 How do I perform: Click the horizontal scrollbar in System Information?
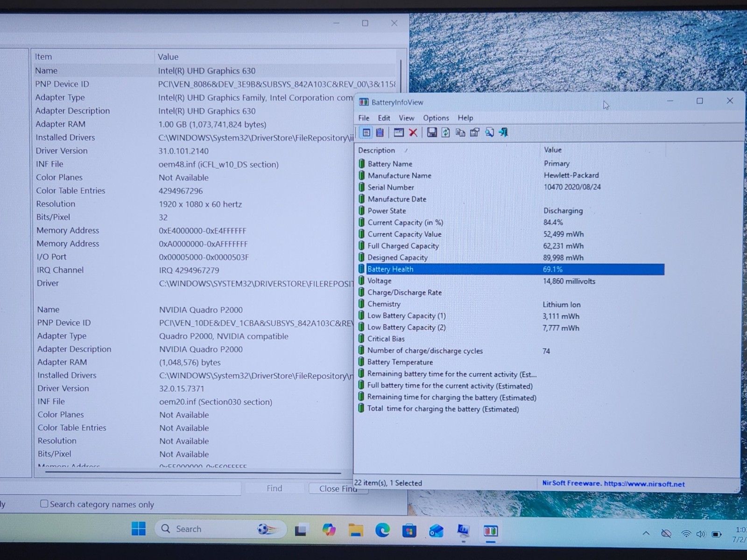[x=193, y=472]
